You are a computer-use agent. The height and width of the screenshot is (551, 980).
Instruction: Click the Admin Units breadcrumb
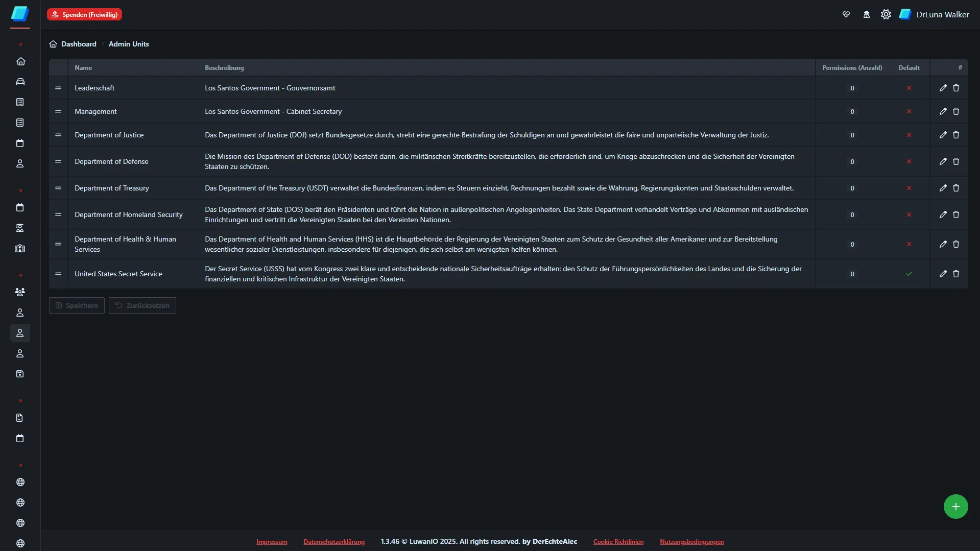coord(129,44)
